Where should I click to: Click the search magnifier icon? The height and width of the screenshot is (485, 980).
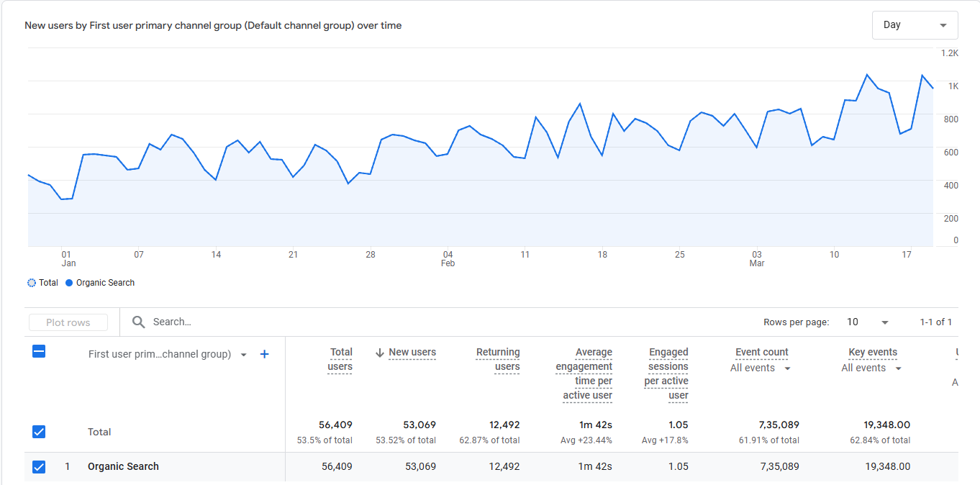point(139,322)
